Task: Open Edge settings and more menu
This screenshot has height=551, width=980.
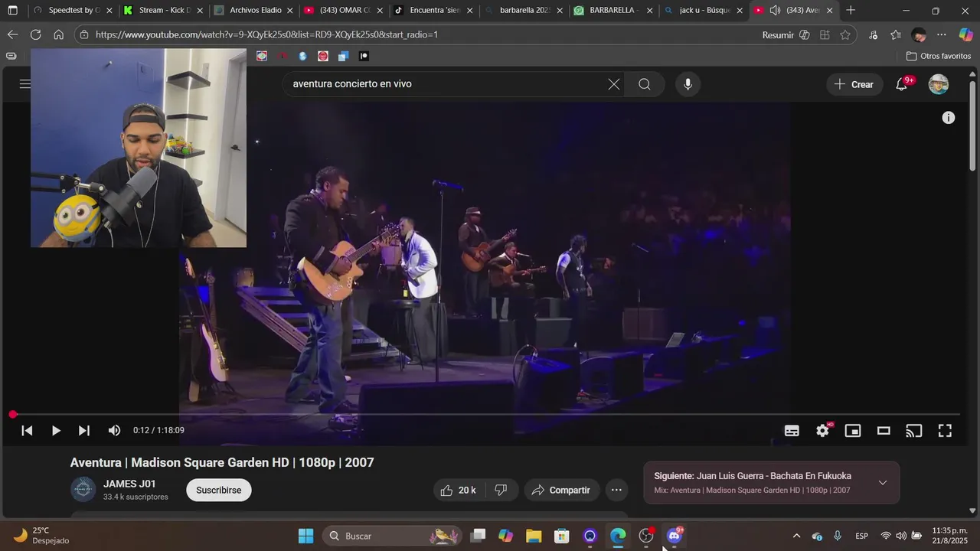Action: (x=942, y=34)
